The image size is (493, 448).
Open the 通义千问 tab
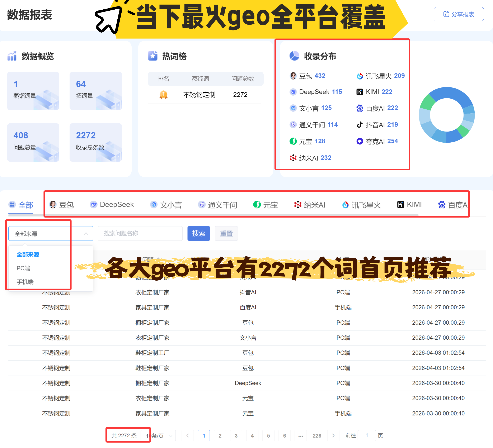coord(218,205)
